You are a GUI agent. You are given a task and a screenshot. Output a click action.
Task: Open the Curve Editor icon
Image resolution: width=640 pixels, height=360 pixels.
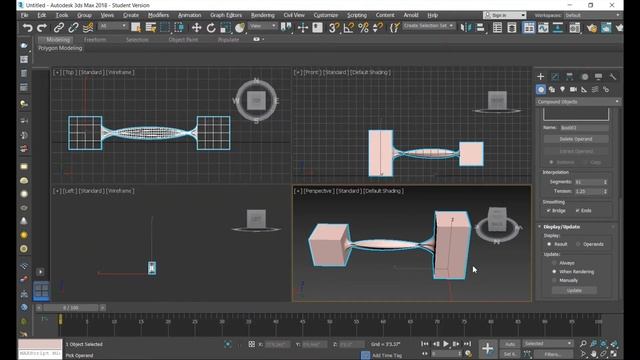point(543,27)
